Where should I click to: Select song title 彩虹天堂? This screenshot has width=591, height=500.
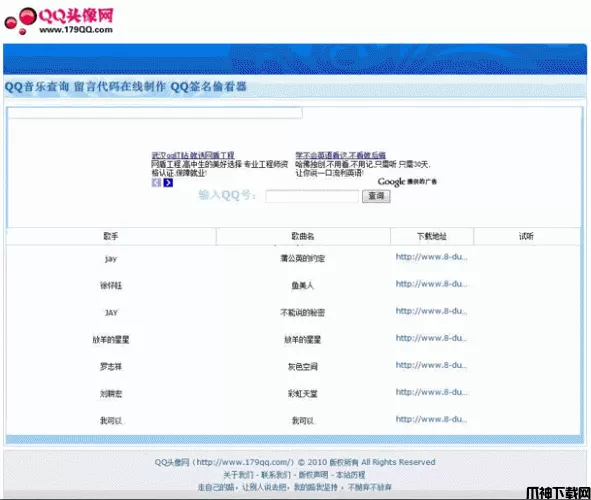pos(303,394)
